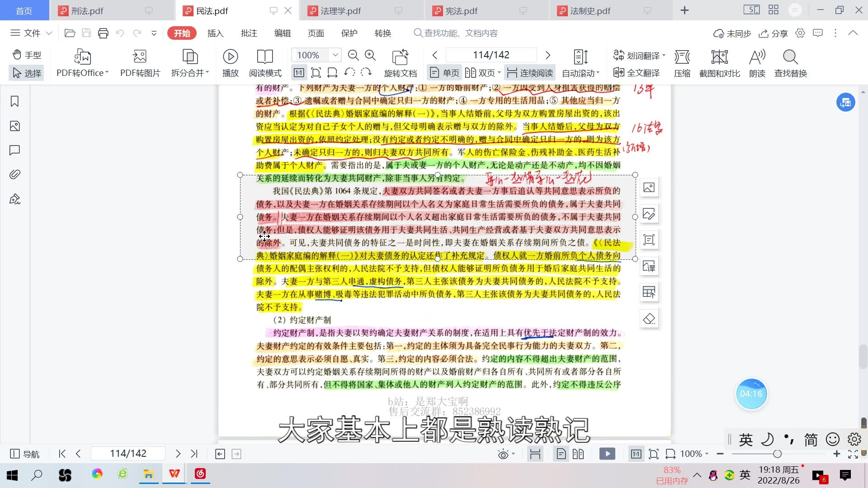This screenshot has height=488, width=868.
Task: Open the signature panel in left sidebar
Action: coord(14,199)
